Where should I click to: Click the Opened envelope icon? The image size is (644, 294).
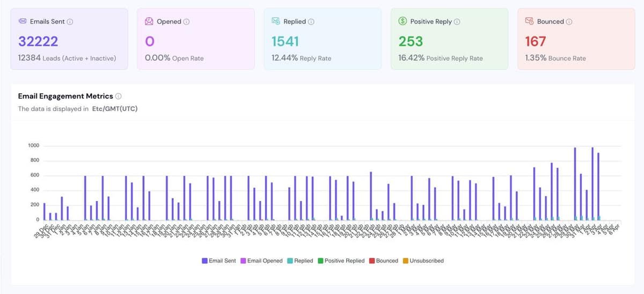coord(149,21)
